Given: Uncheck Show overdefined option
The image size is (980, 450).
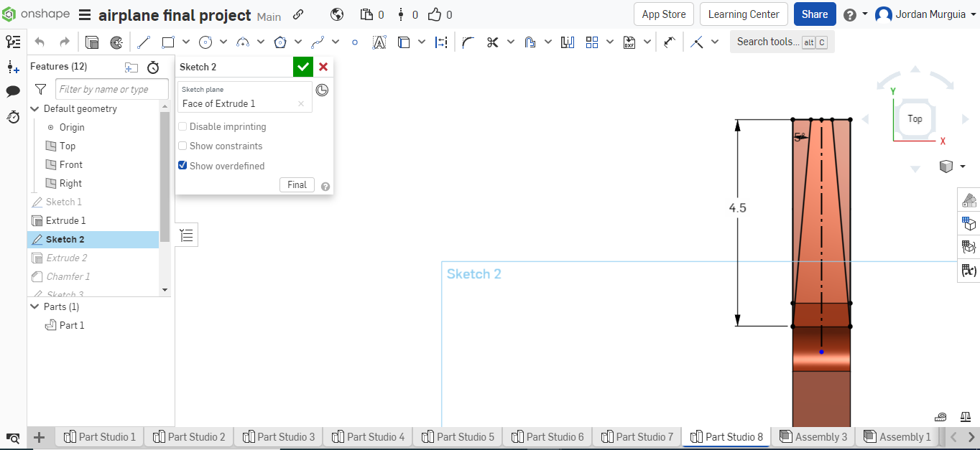Looking at the screenshot, I should [182, 165].
